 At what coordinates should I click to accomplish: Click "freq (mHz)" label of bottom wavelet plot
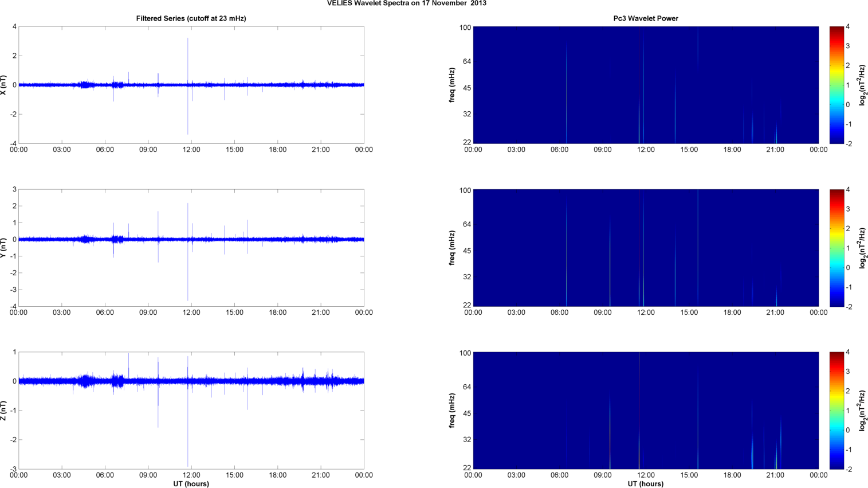(x=452, y=411)
